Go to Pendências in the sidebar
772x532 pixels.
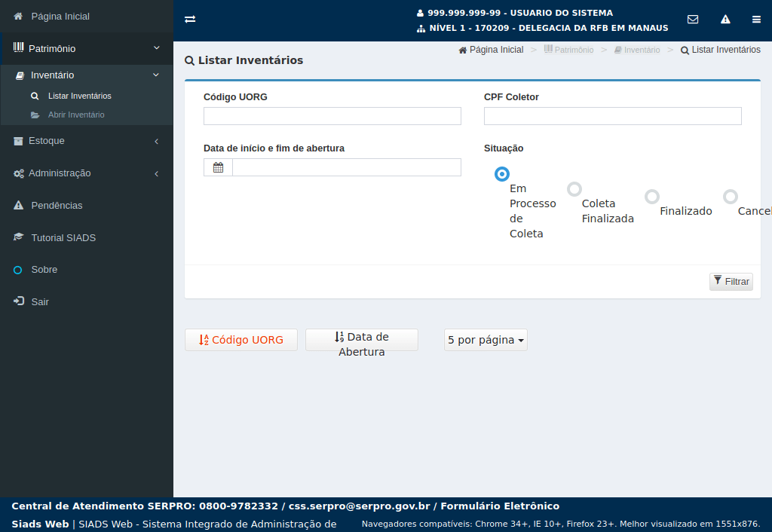pos(57,205)
